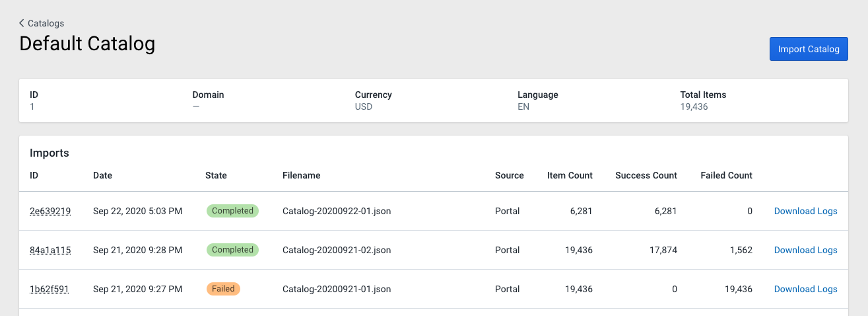The image size is (868, 316).
Task: Open import ID 84a1a115
Action: click(50, 251)
